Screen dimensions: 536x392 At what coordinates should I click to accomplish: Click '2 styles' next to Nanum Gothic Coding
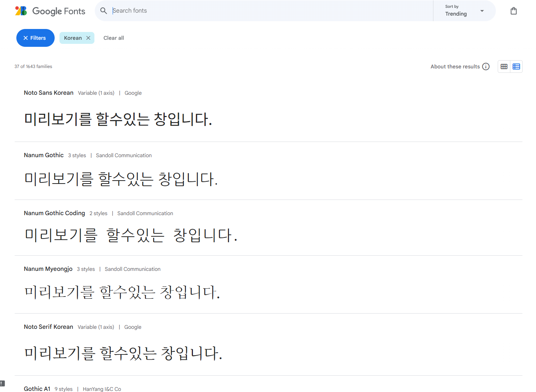(99, 213)
